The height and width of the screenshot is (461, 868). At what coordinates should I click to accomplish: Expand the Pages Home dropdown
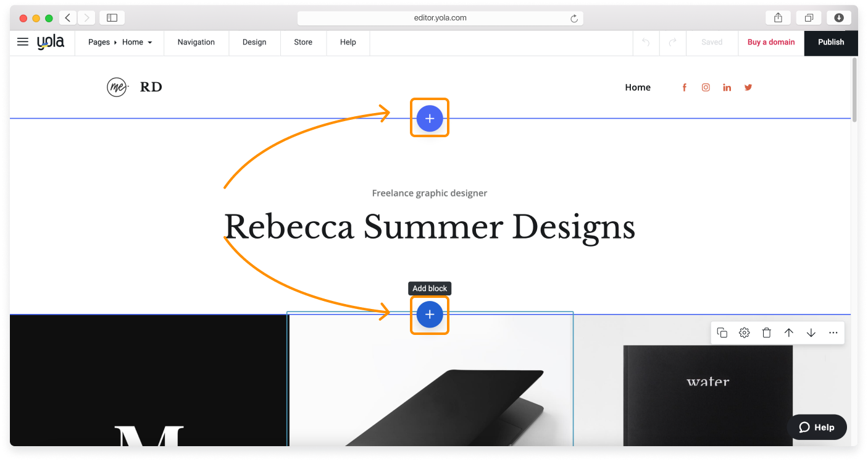click(120, 42)
